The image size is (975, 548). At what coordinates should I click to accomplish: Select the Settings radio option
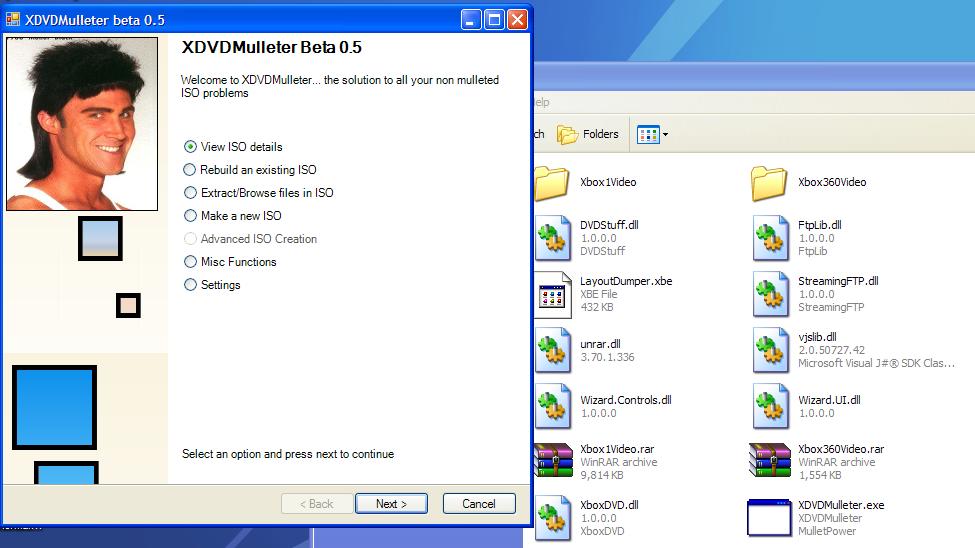(x=191, y=285)
